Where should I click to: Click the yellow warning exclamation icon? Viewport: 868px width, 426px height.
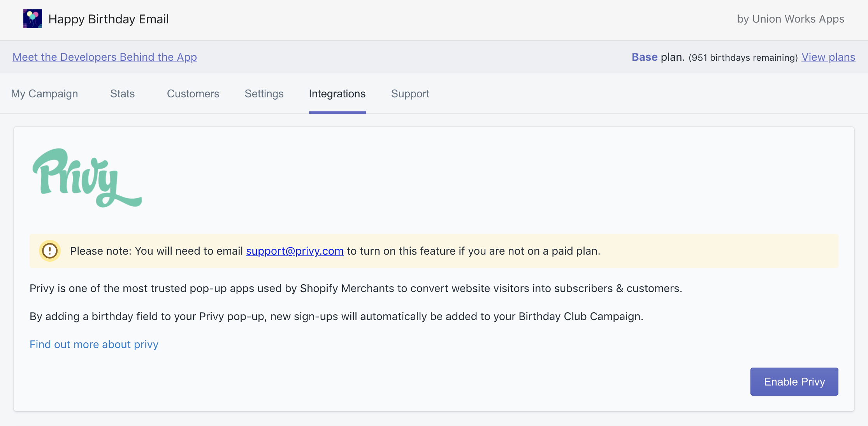pyautogui.click(x=50, y=251)
